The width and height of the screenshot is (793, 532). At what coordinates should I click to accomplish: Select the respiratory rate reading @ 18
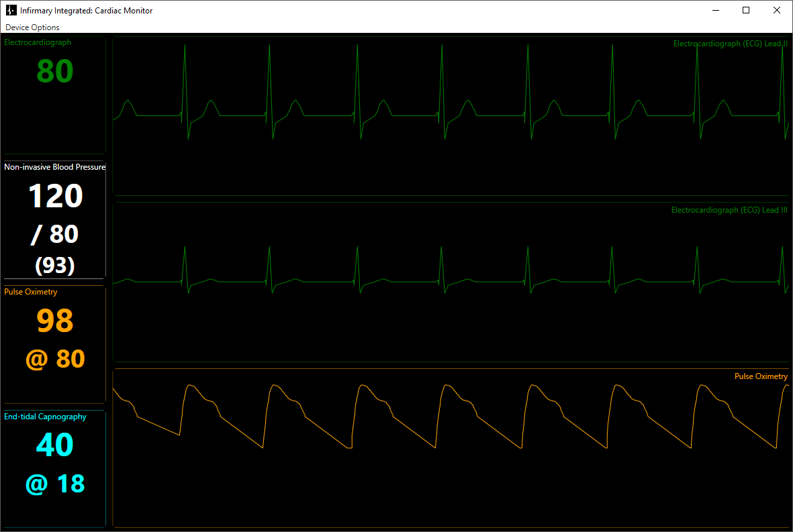click(x=55, y=484)
